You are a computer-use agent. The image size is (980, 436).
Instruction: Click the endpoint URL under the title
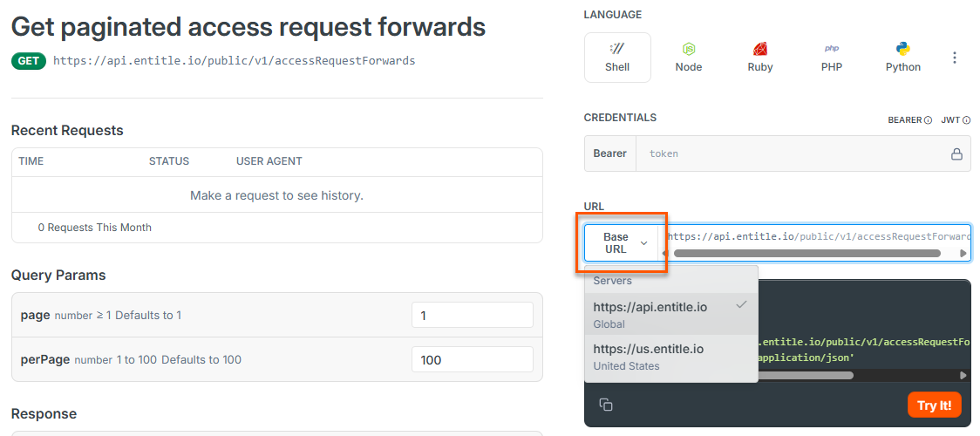point(234,60)
